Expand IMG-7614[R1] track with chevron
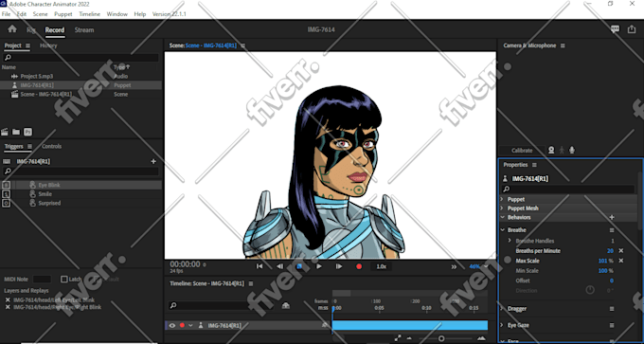Viewport: 644px width, 344px height. [x=190, y=325]
